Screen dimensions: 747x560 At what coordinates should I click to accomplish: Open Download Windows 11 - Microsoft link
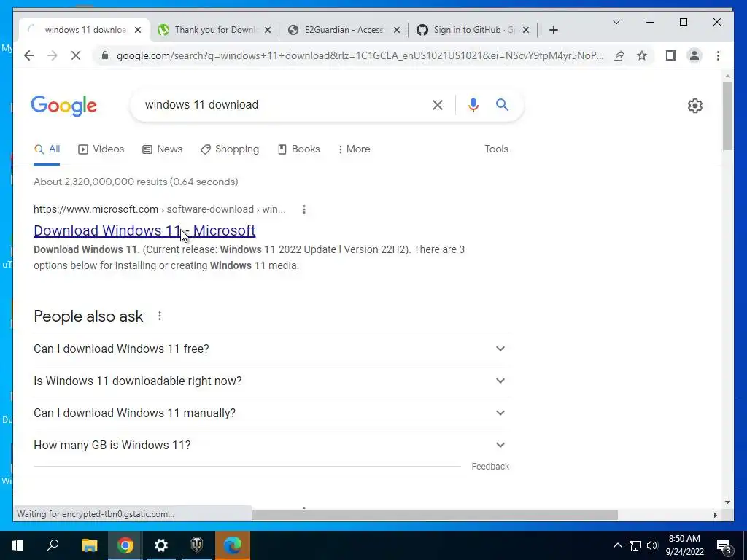coord(144,230)
